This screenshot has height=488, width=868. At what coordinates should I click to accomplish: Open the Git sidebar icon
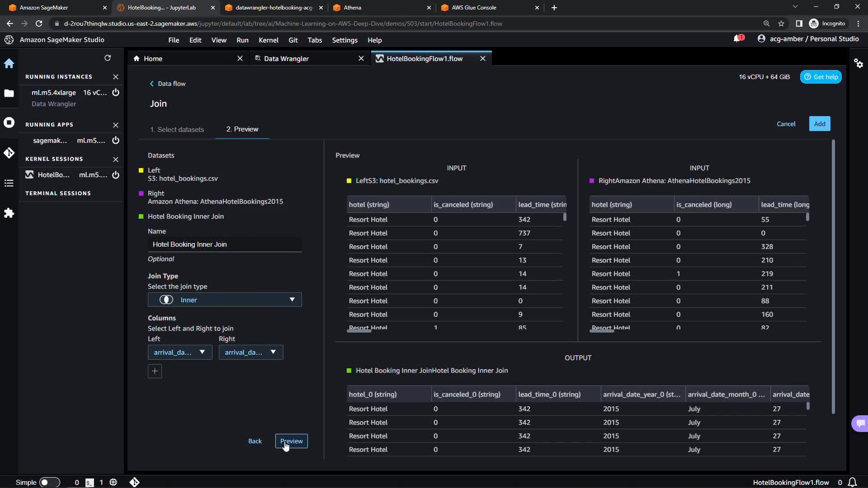[x=9, y=153]
